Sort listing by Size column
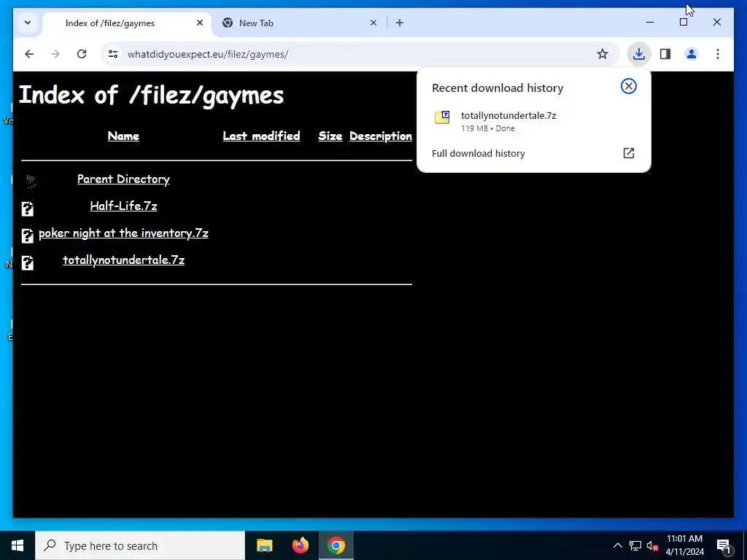Screen dimensions: 747x560 pyautogui.click(x=330, y=136)
